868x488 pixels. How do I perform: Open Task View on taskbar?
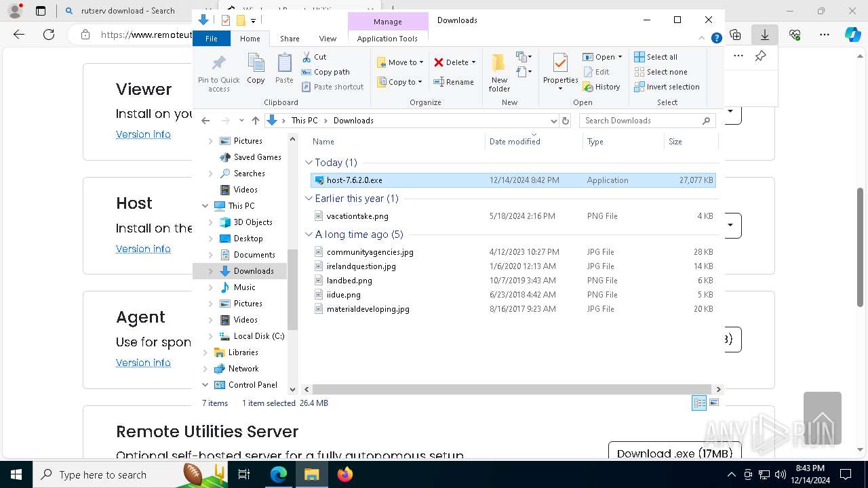[x=244, y=474]
